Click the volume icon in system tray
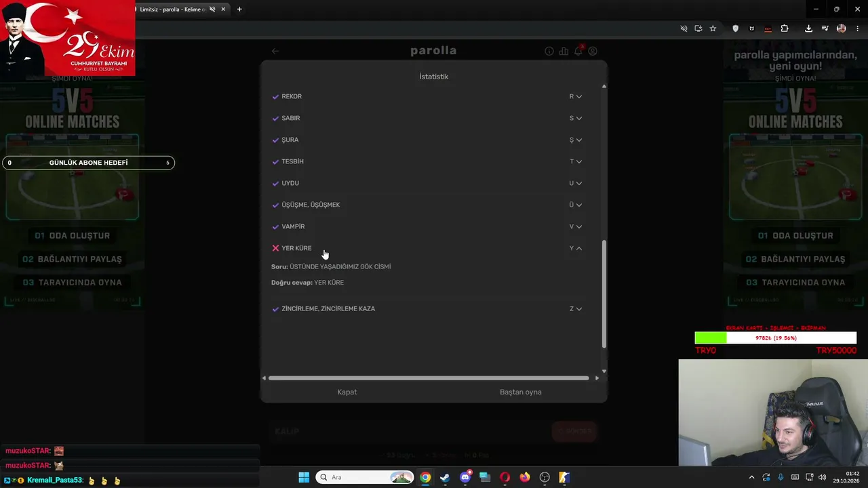The height and width of the screenshot is (488, 868). click(822, 477)
